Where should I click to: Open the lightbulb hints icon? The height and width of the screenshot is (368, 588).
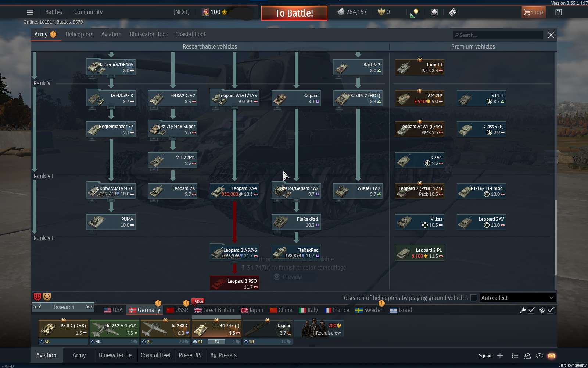416,12
